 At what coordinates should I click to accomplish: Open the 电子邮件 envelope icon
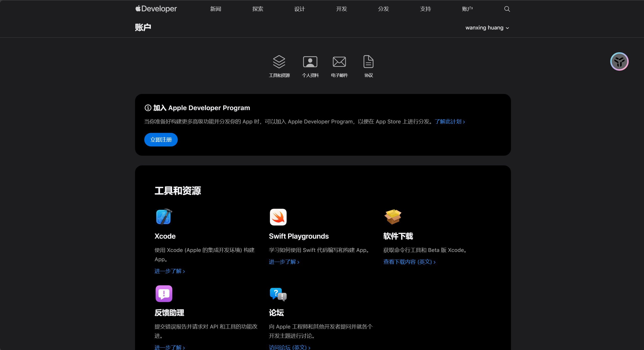coord(339,62)
